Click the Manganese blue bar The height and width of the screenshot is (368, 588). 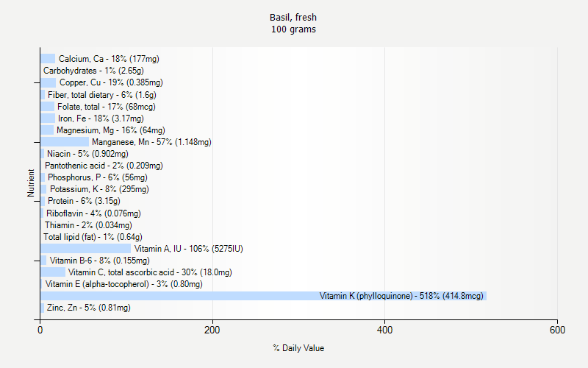pos(65,142)
